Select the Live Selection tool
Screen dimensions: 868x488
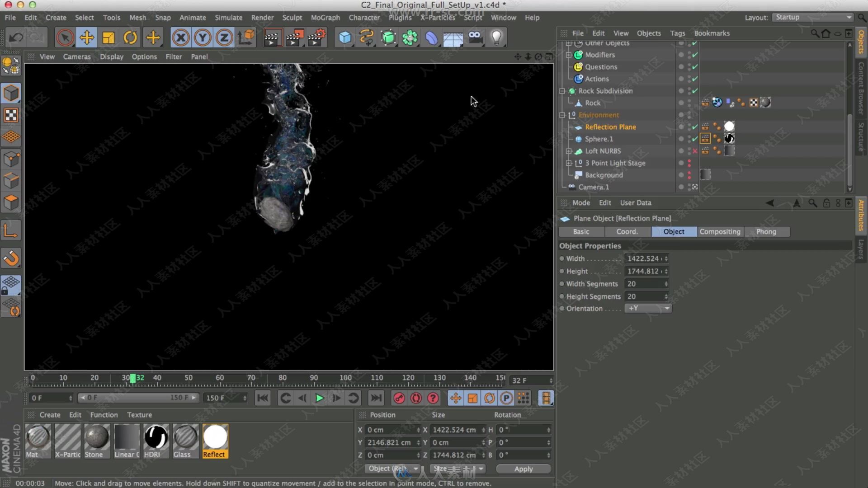tap(65, 38)
